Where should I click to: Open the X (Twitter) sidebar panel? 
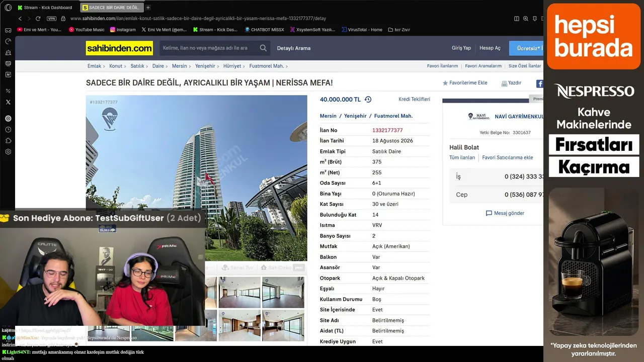point(8,102)
